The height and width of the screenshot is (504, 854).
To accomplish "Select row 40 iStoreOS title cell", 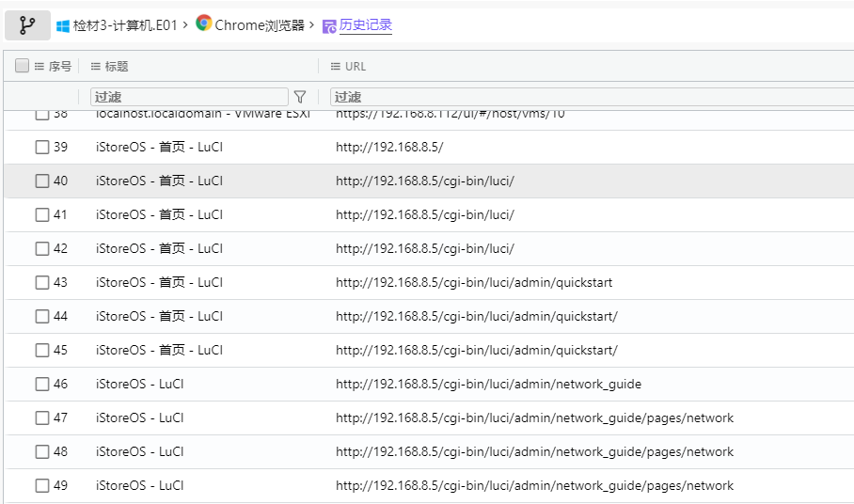I will [159, 181].
